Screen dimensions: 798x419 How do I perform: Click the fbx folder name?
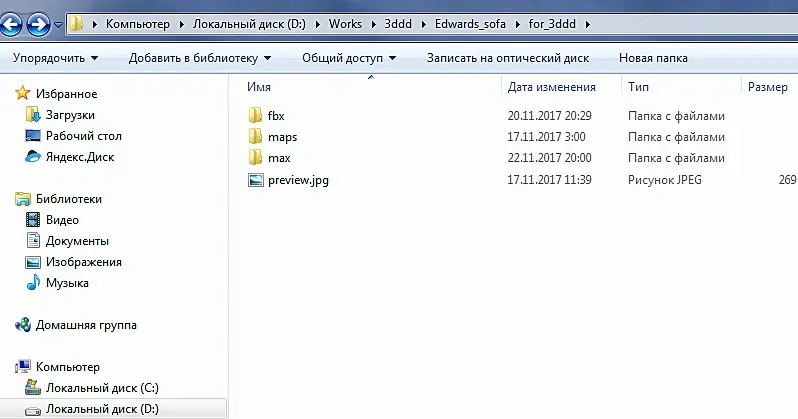point(276,116)
